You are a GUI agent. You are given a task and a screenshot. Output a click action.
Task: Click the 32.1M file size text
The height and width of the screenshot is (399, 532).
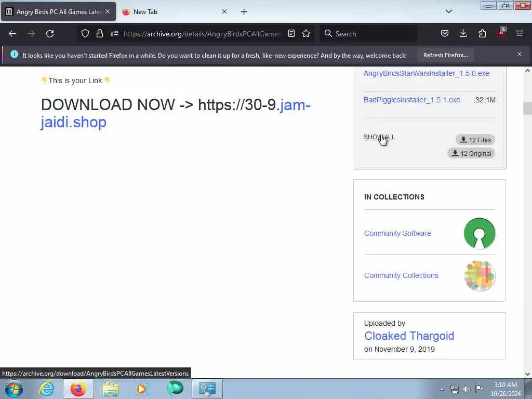coord(485,100)
